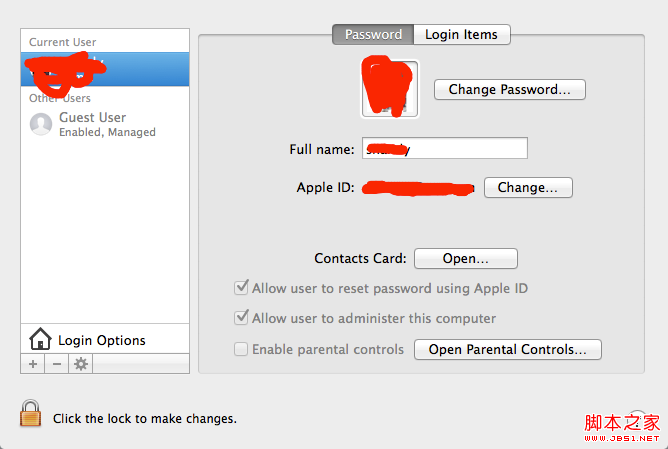Image resolution: width=668 pixels, height=449 pixels.
Task: Click the Guest User avatar icon
Action: [41, 124]
